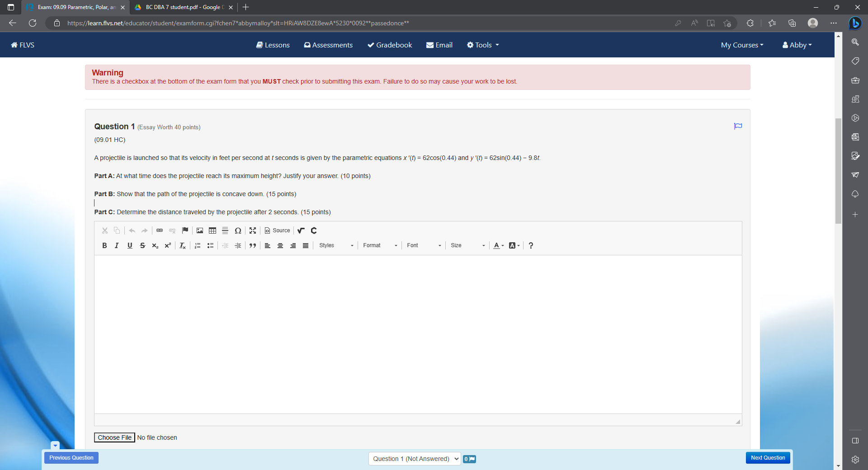Open the Tools menu in the navbar
This screenshot has height=470, width=868.
(482, 45)
